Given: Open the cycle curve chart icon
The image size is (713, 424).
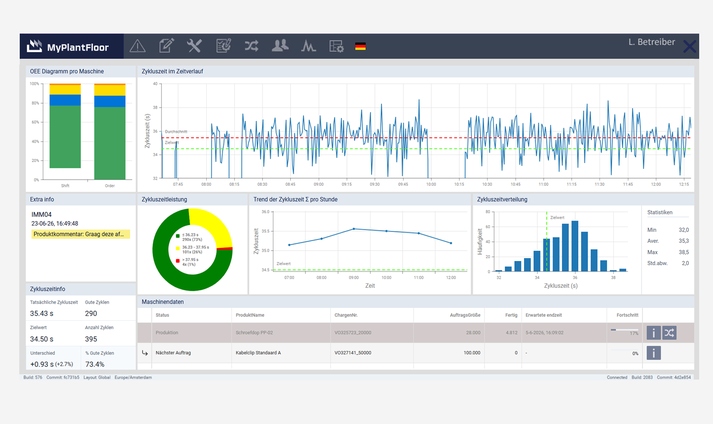Looking at the screenshot, I should point(308,46).
